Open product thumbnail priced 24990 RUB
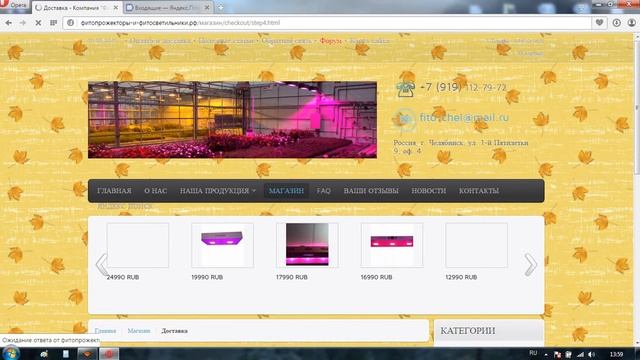The height and width of the screenshot is (360, 640). (138, 245)
